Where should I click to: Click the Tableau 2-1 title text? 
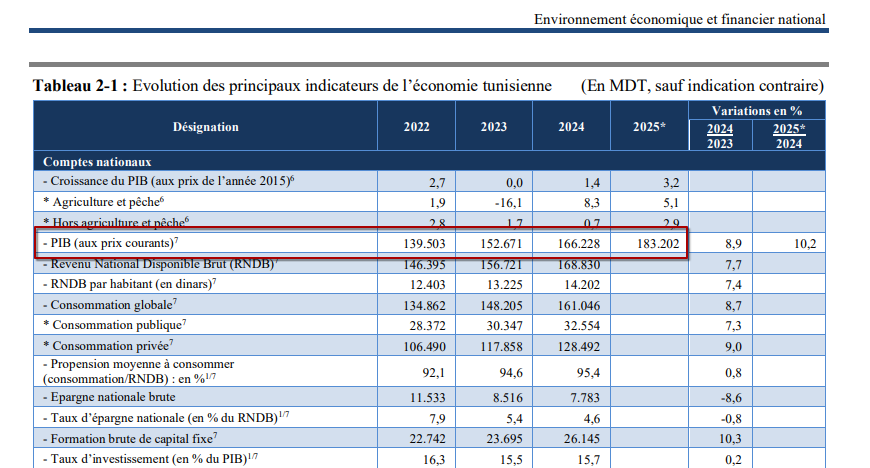(x=292, y=85)
